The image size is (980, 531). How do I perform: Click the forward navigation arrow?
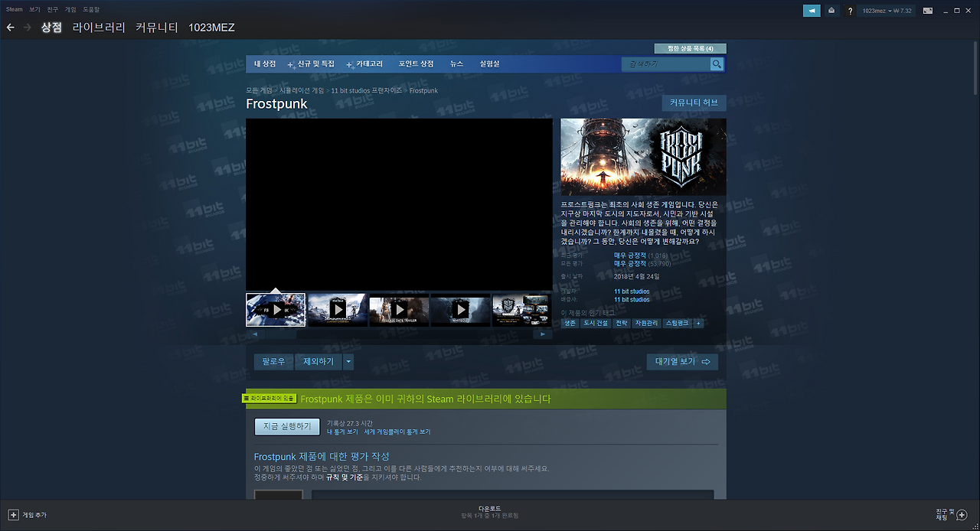[28, 28]
